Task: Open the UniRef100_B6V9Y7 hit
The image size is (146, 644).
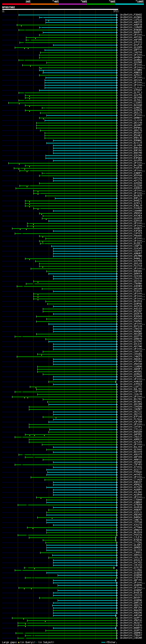Action: [x=131, y=598]
